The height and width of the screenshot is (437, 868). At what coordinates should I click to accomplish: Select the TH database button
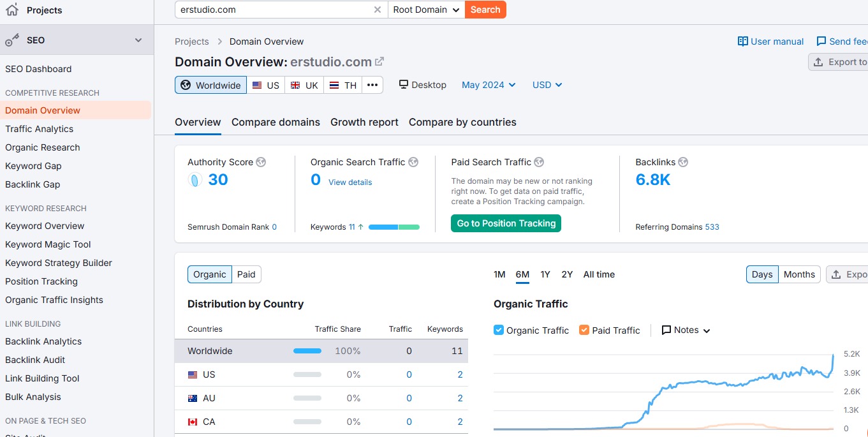[343, 85]
